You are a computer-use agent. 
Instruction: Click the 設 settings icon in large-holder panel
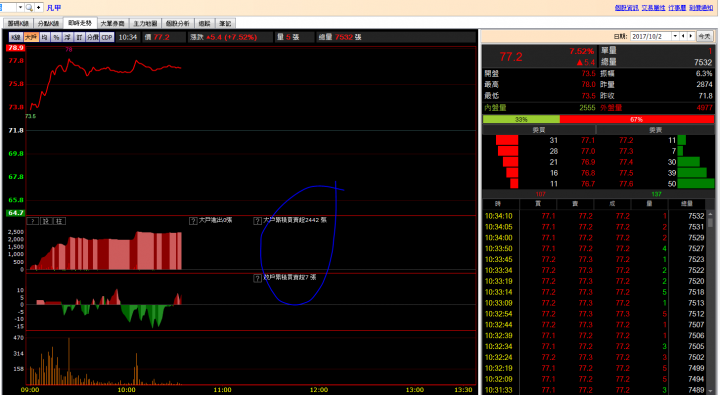click(46, 221)
